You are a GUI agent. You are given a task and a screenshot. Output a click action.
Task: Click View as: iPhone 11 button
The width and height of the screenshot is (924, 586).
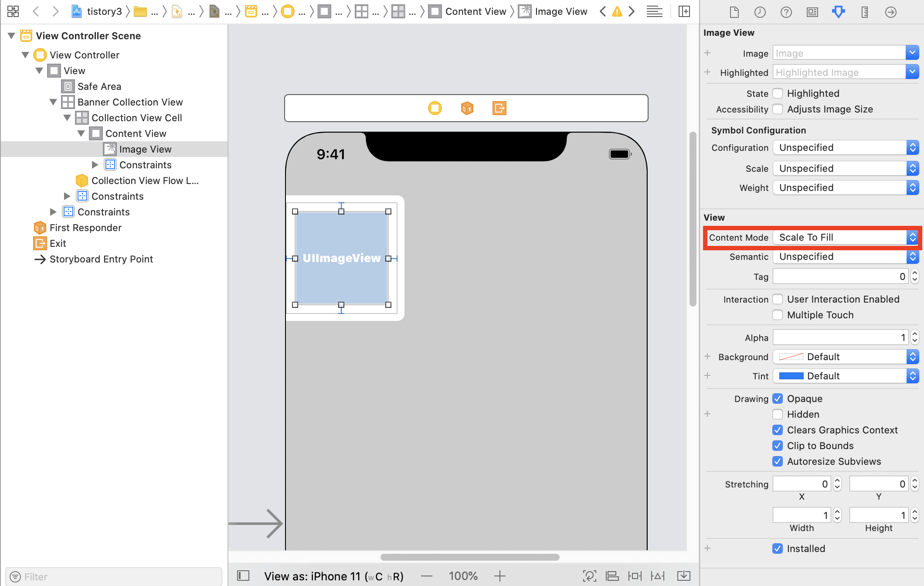(333, 576)
